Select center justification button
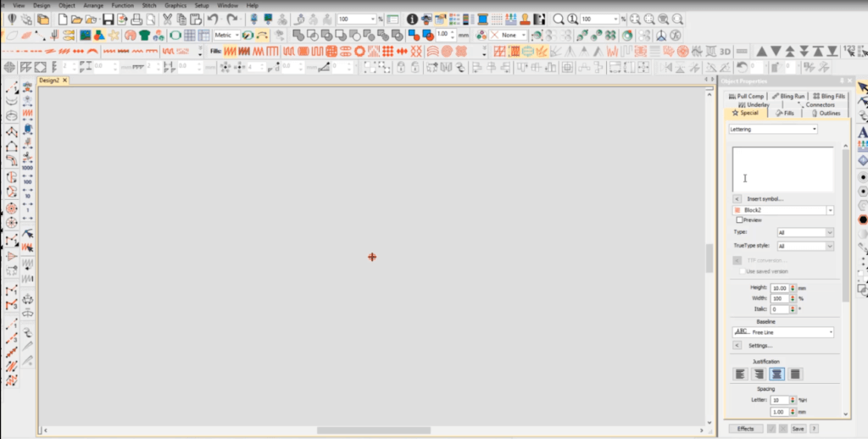 pyautogui.click(x=776, y=374)
